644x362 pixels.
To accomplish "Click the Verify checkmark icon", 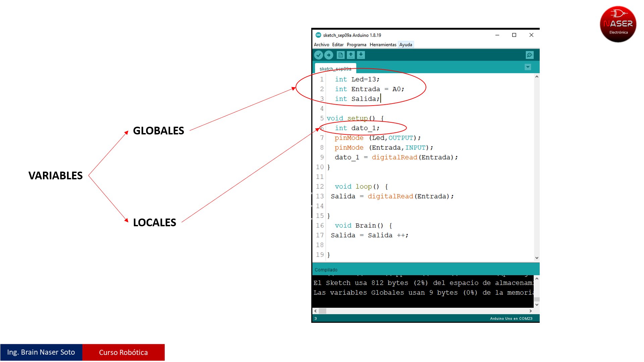I will (x=319, y=55).
